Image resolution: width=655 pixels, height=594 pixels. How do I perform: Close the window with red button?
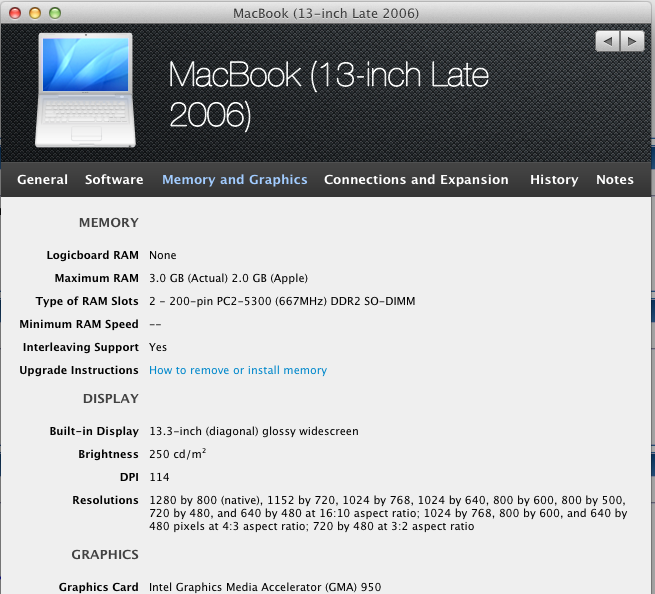(15, 13)
